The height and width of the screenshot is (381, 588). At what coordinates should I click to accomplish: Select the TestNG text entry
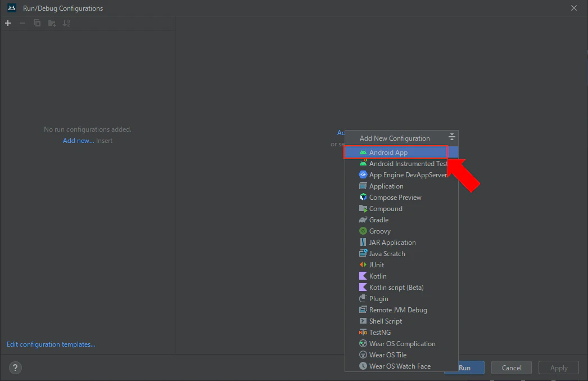pyautogui.click(x=380, y=333)
